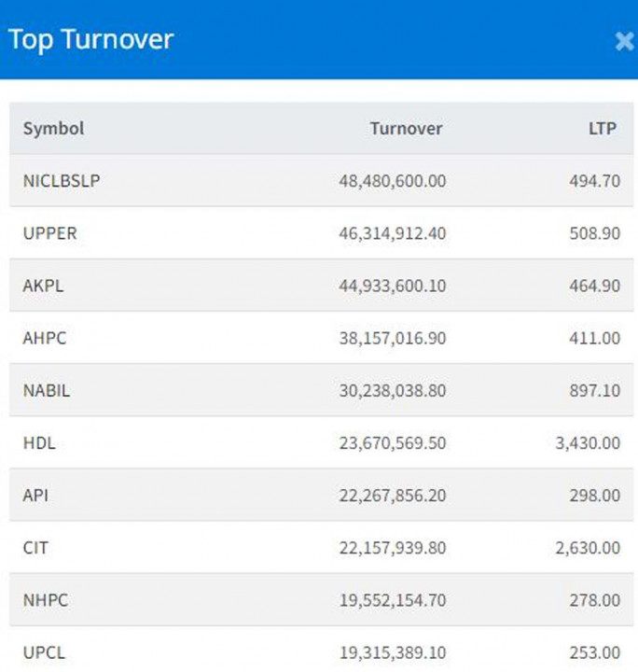This screenshot has width=638, height=672.
Task: Click the LTP column header
Action: 603,129
